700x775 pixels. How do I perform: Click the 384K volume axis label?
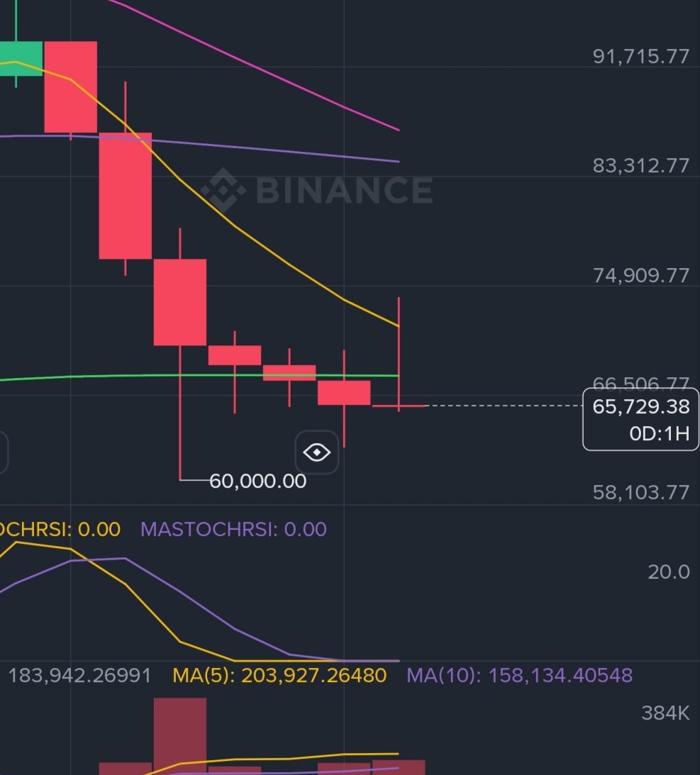tap(665, 713)
